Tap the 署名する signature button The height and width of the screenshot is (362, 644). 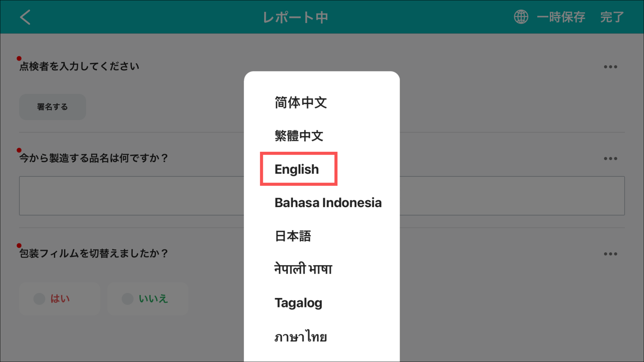(53, 107)
